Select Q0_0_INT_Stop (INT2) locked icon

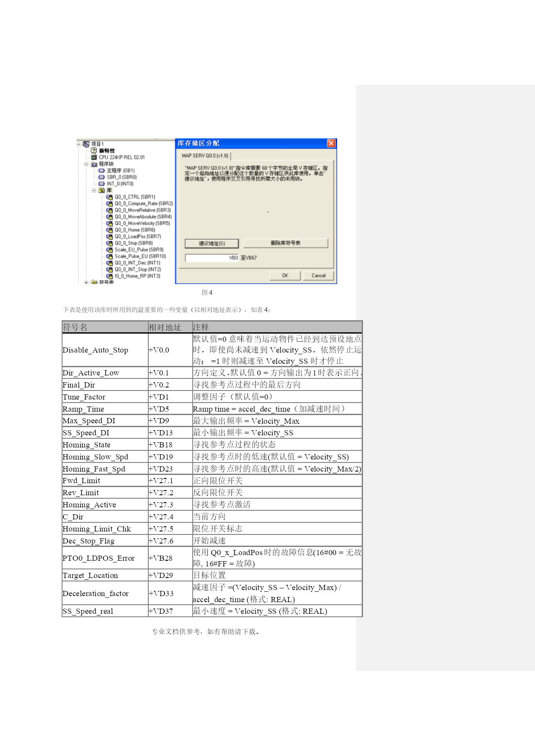[110, 269]
